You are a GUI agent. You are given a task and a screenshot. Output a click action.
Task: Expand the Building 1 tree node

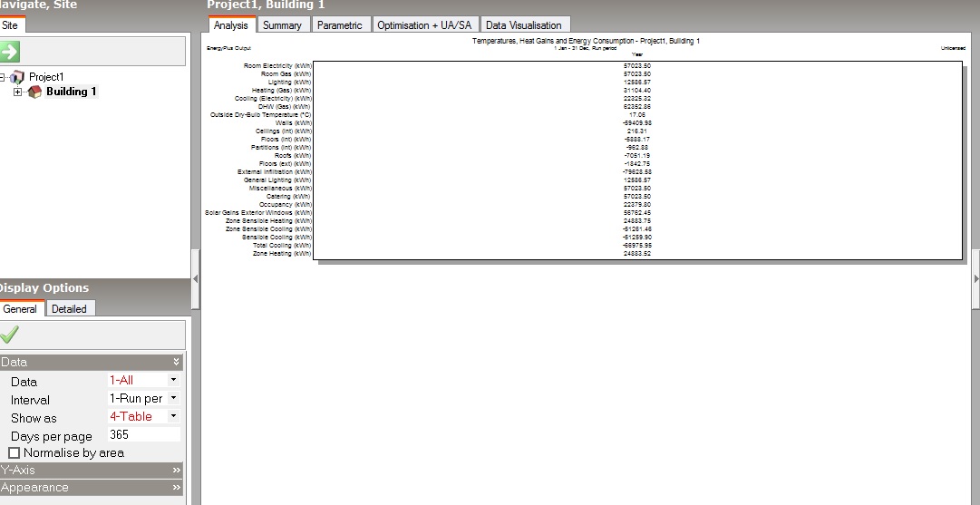tap(17, 92)
